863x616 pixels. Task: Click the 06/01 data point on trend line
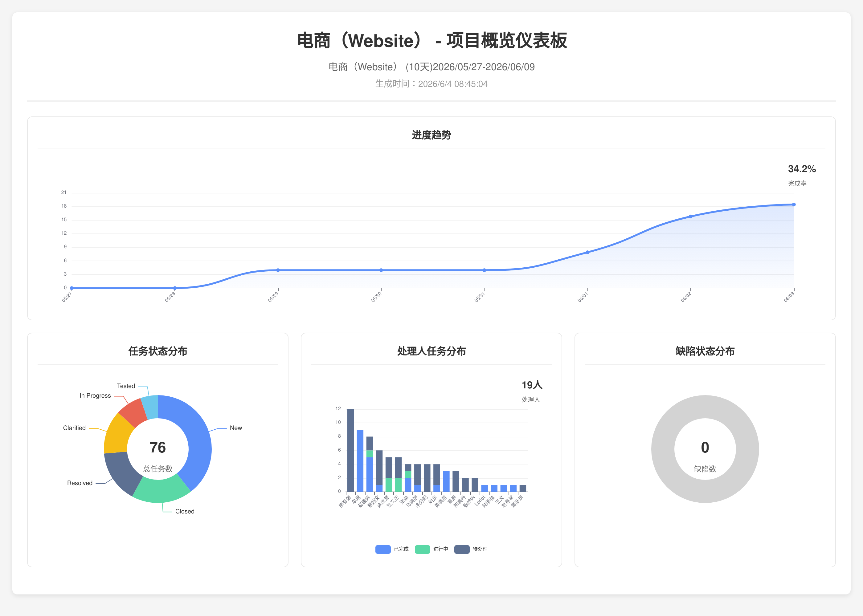click(587, 252)
